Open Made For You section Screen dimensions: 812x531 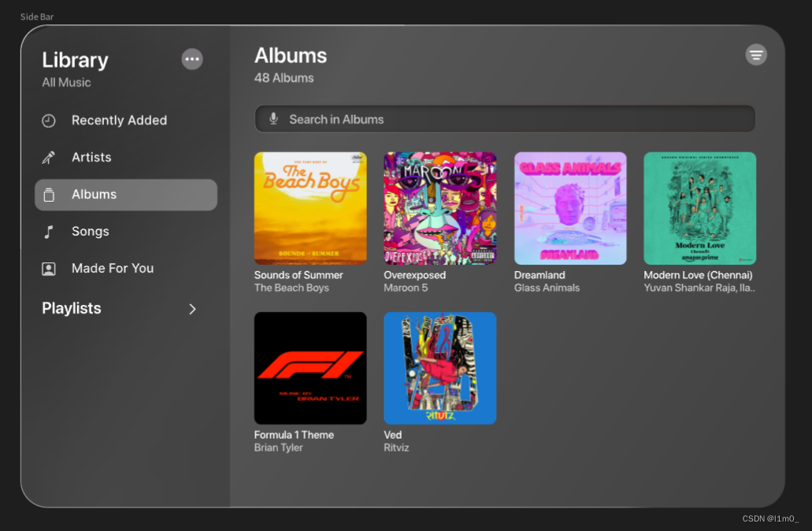(x=126, y=269)
